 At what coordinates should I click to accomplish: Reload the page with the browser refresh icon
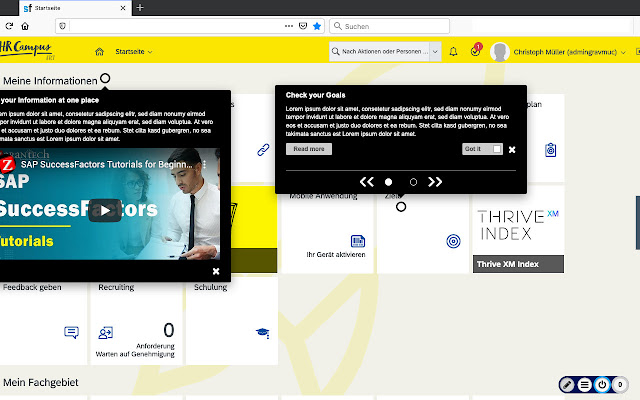9,26
